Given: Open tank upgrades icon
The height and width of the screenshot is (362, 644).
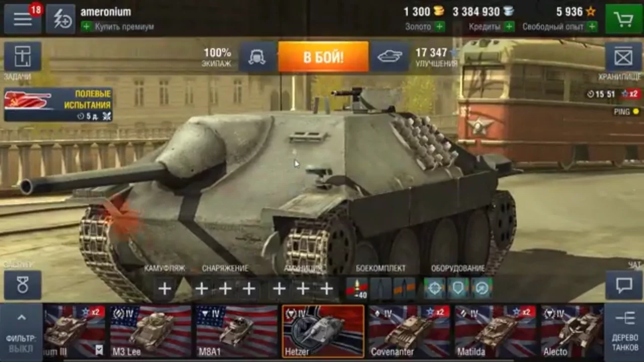Looking at the screenshot, I should coord(389,57).
